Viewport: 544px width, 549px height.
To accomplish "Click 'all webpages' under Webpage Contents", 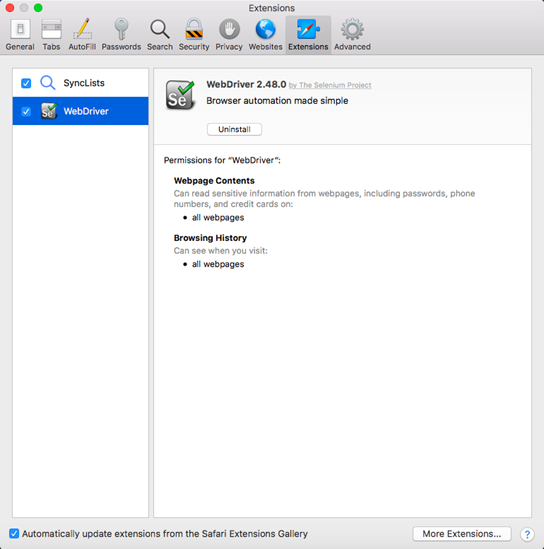I will click(218, 217).
